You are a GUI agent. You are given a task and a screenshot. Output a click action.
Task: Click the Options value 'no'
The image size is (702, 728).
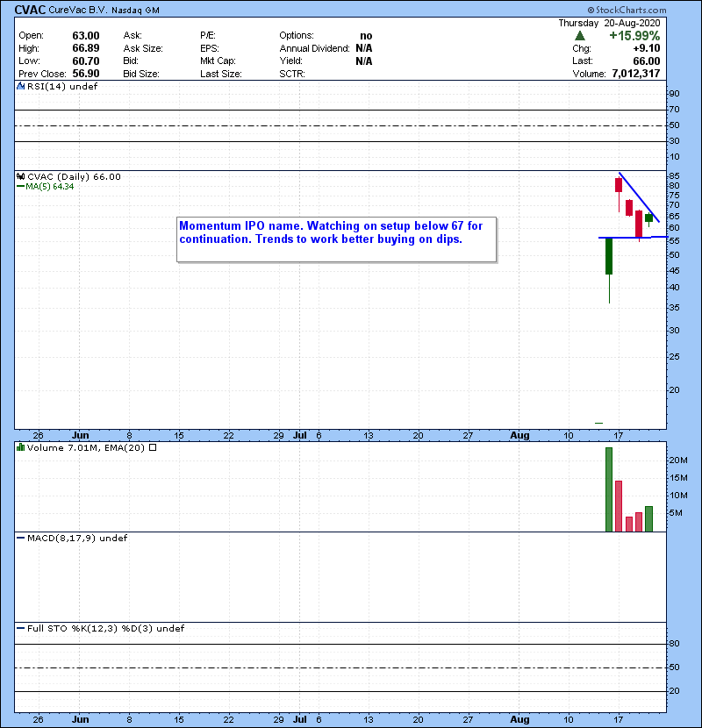point(366,36)
